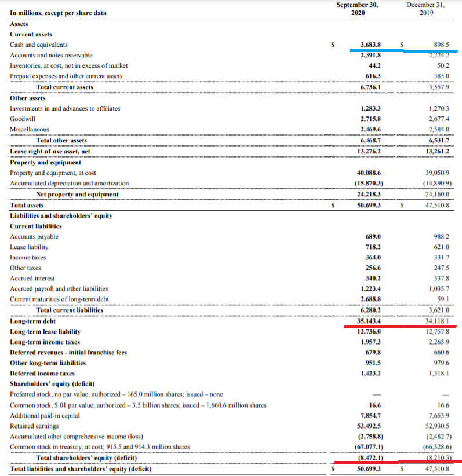Click the 59.1 current maturities value
Viewport: 462px width, 476px height.
pyautogui.click(x=443, y=299)
